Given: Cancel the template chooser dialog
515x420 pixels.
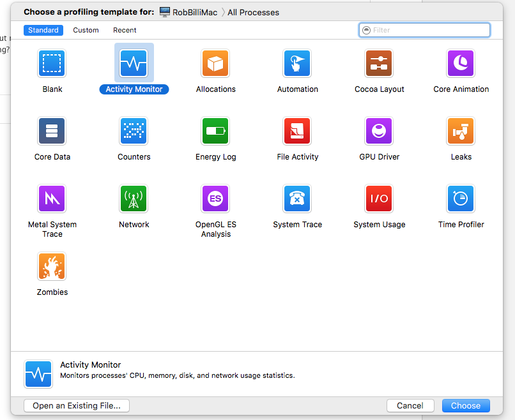Looking at the screenshot, I should tap(410, 405).
